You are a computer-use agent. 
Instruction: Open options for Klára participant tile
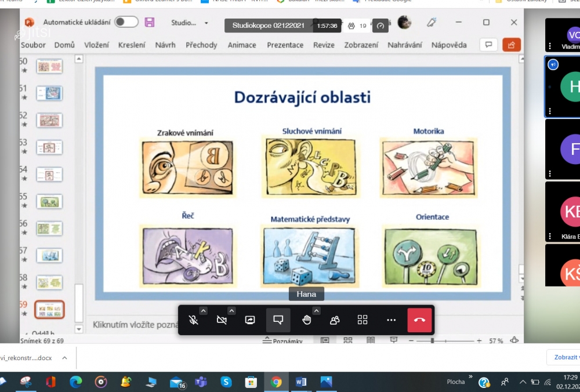tap(550, 236)
